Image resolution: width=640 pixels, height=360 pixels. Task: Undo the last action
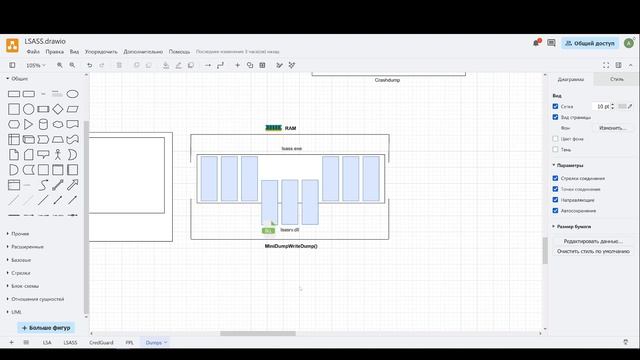[x=89, y=65]
